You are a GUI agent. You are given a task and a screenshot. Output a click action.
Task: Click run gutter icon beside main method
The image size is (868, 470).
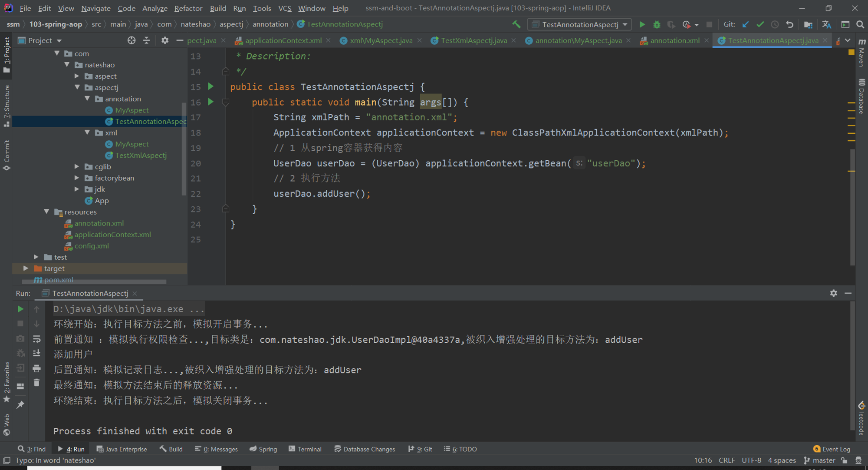[x=210, y=102]
